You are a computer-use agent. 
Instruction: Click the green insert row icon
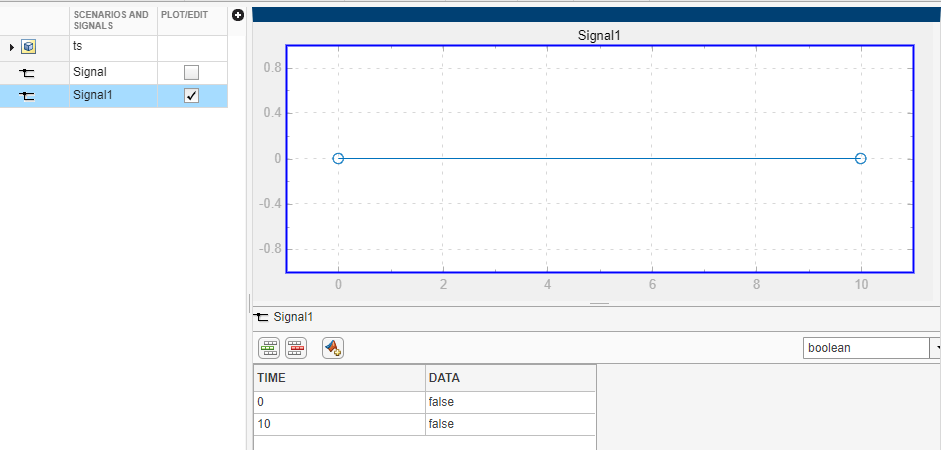[269, 348]
